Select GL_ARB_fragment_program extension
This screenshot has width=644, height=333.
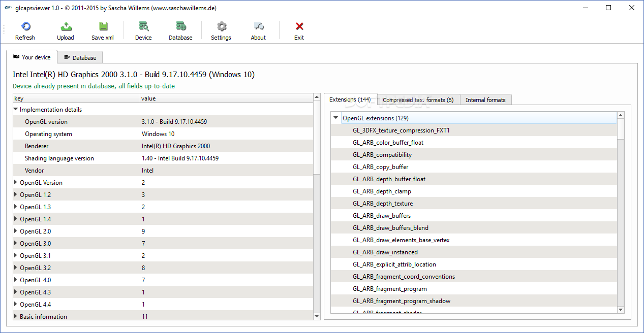(x=474, y=289)
